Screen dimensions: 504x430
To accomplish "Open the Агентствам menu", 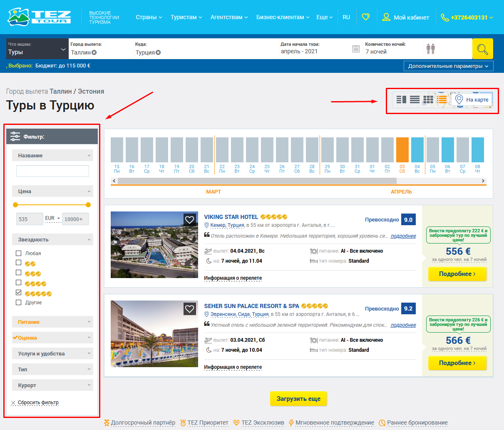I will 229,17.
